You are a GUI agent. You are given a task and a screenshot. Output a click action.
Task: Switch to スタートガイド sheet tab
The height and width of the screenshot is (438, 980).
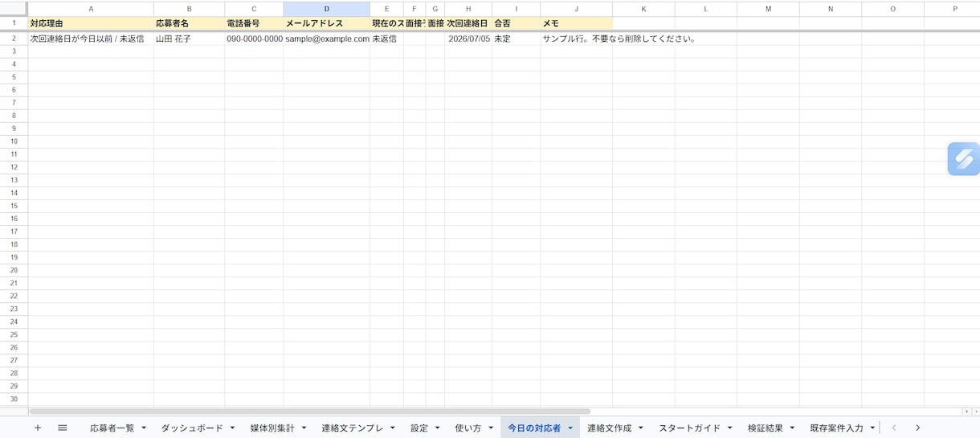690,428
